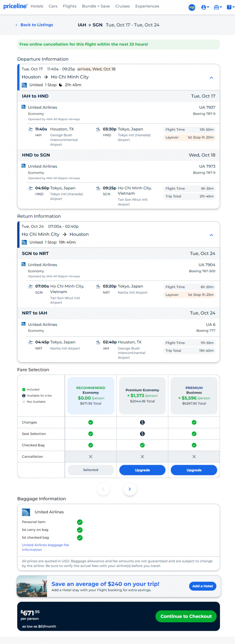Click the priceline logo
Image resolution: width=235 pixels, height=644 pixels.
click(15, 6)
